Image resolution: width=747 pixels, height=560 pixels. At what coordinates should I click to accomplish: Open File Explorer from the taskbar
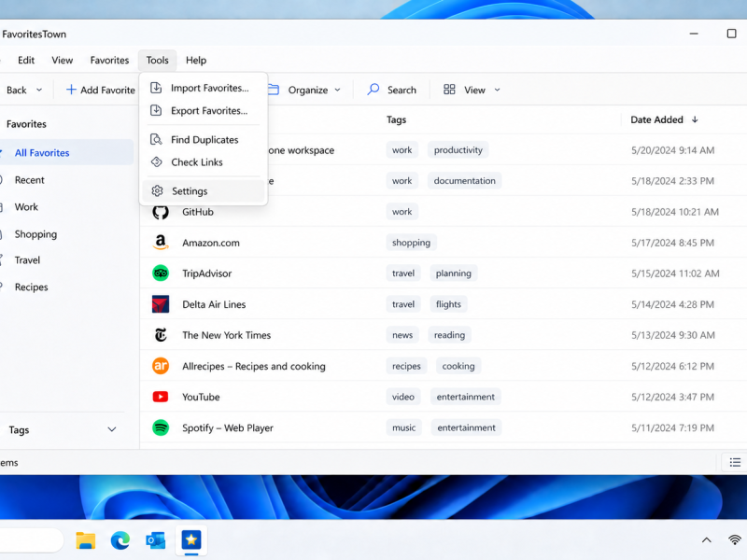pos(86,540)
